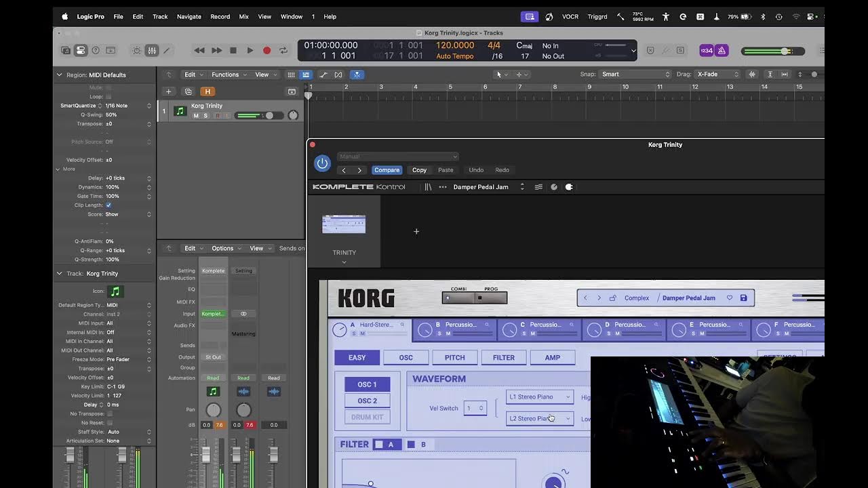Open the Help menu

[x=330, y=16]
